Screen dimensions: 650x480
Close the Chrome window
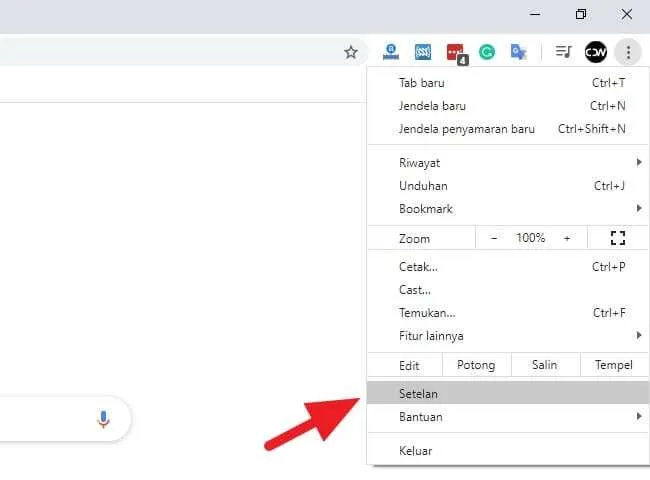click(x=626, y=15)
